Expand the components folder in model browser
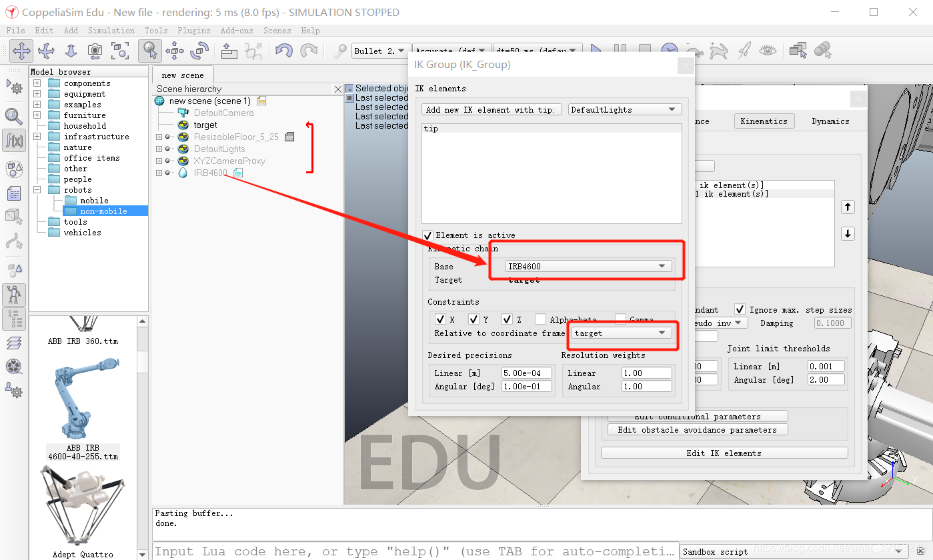Screen dimensions: 933x560 (x=37, y=83)
